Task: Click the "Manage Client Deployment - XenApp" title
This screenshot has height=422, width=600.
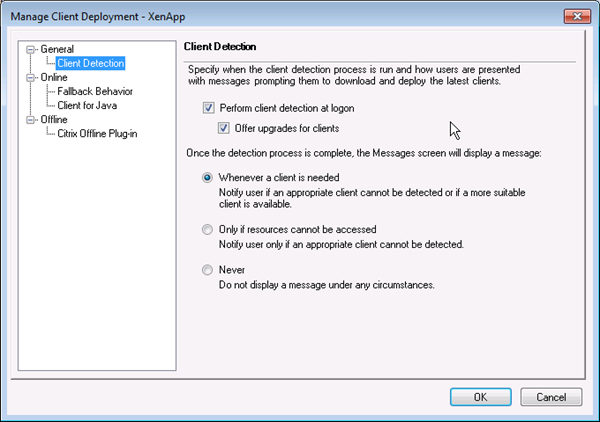Action: point(98,17)
